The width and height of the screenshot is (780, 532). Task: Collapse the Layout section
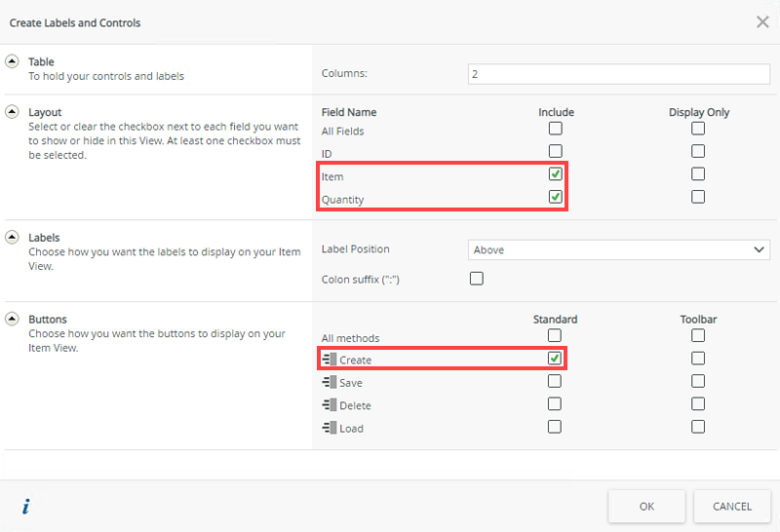(x=13, y=112)
